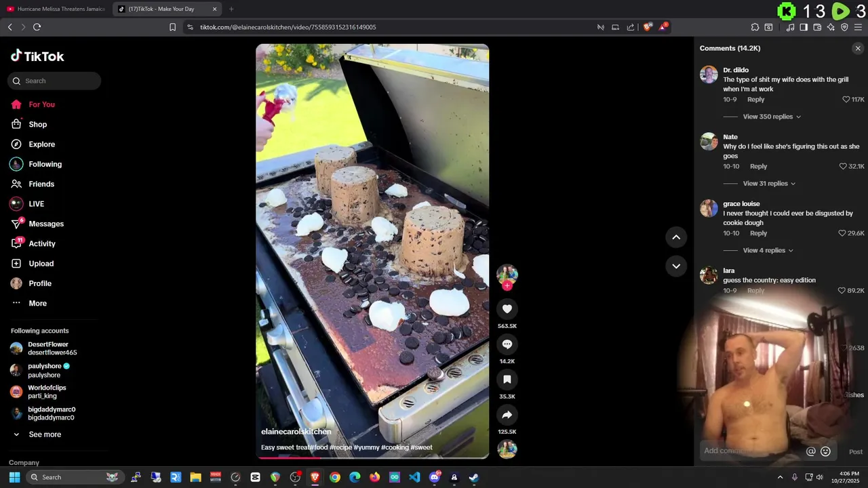Open comments via the speech bubble icon
Image resolution: width=868 pixels, height=488 pixels.
click(x=507, y=344)
